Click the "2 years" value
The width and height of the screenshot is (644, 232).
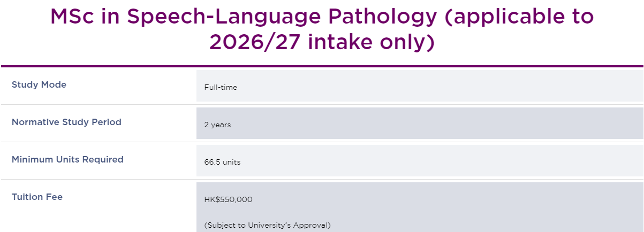point(217,125)
